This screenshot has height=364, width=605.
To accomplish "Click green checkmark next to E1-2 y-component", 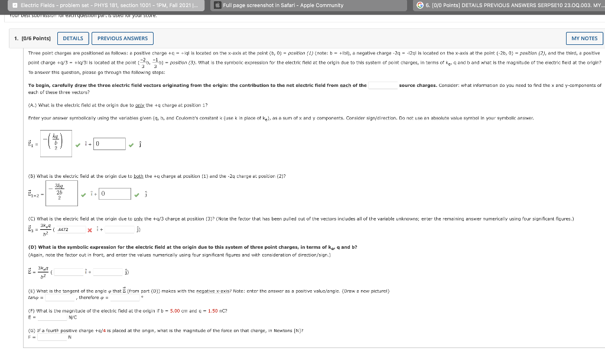I will coord(136,195).
